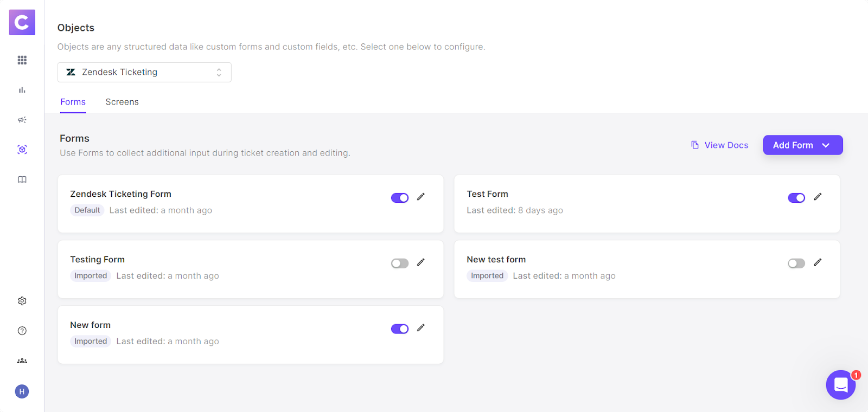
Task: Edit the New test form with pencil
Action: coord(818,262)
